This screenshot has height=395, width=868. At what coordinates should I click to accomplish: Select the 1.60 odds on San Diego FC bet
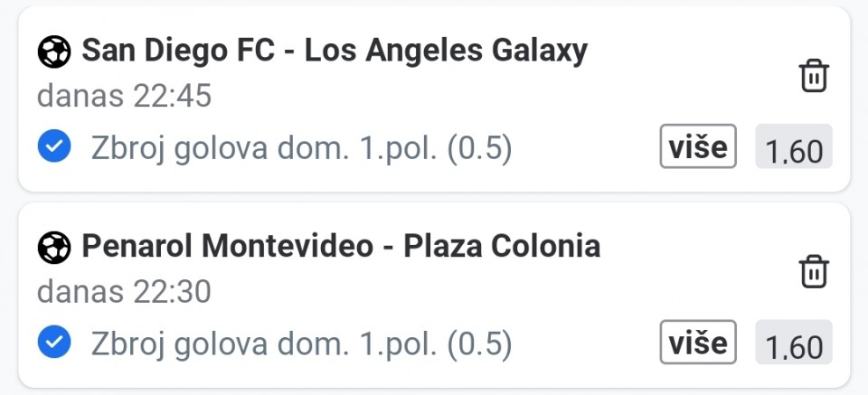[793, 146]
